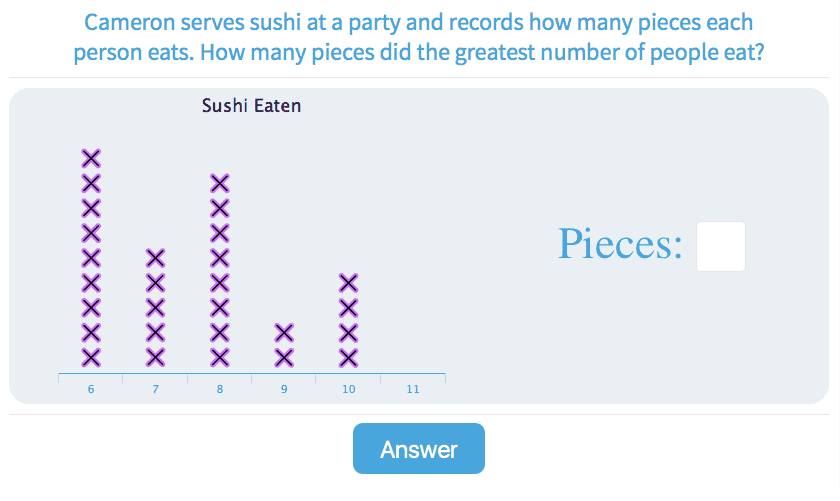Screen dimensions: 840x501
Task: Click the Sushi Eaten chart title
Action: tap(251, 105)
